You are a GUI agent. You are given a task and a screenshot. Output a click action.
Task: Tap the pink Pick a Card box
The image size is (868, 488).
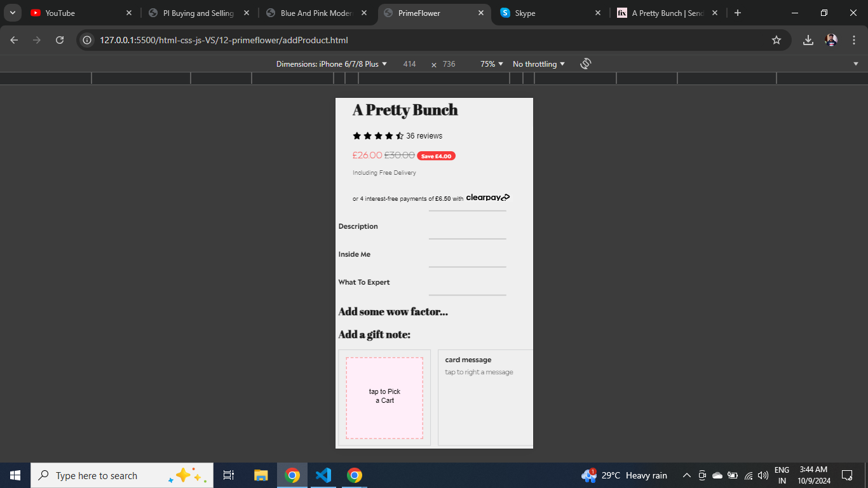tap(384, 398)
